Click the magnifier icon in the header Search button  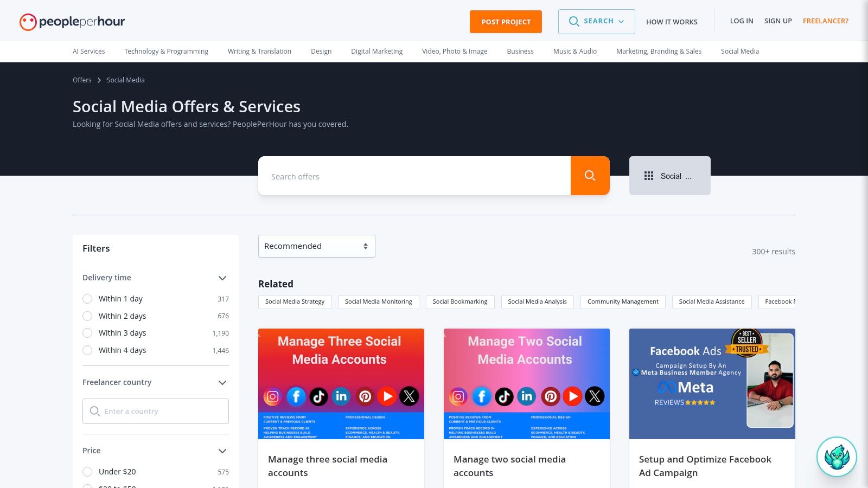(x=574, y=22)
